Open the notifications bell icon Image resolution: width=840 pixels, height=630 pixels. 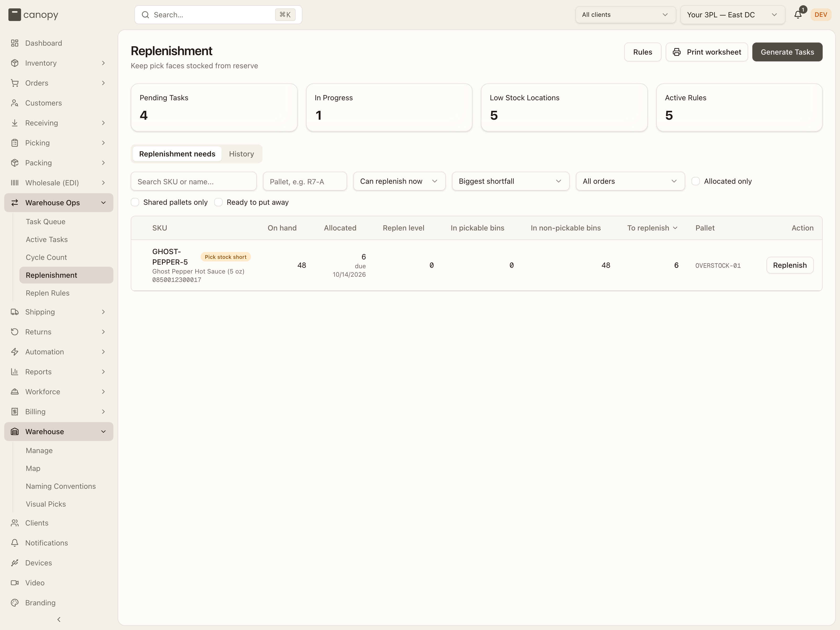[x=797, y=15]
